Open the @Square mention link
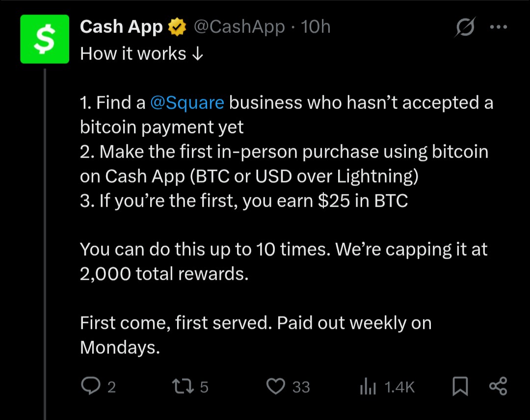The image size is (530, 420). tap(187, 103)
